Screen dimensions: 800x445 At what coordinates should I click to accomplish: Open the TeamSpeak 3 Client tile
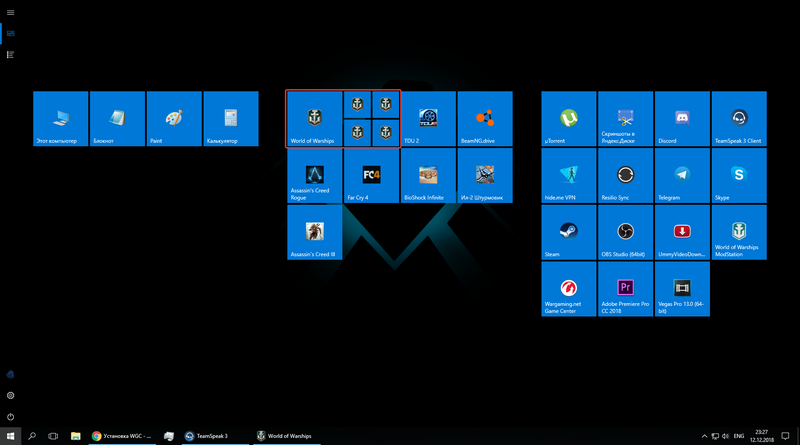click(x=739, y=119)
